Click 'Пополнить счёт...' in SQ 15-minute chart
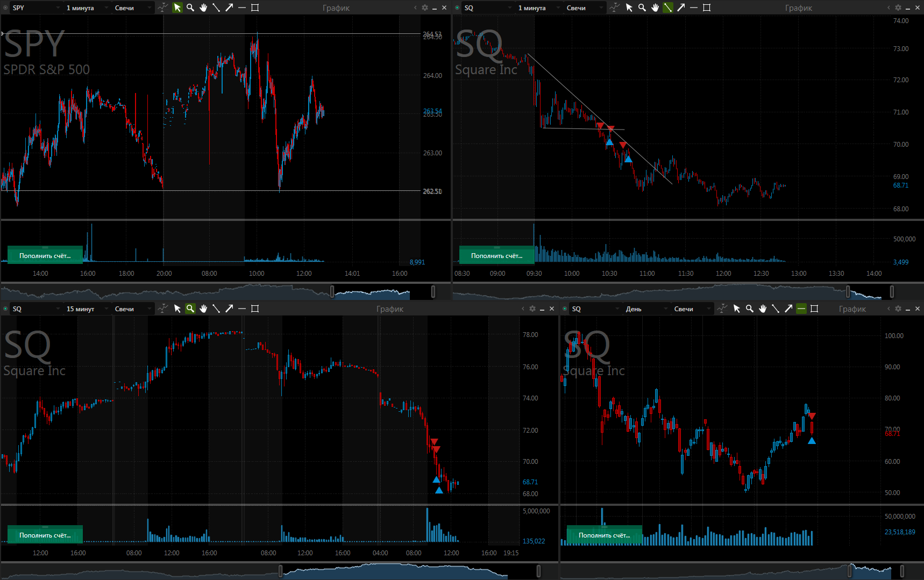The image size is (924, 580). tap(45, 535)
